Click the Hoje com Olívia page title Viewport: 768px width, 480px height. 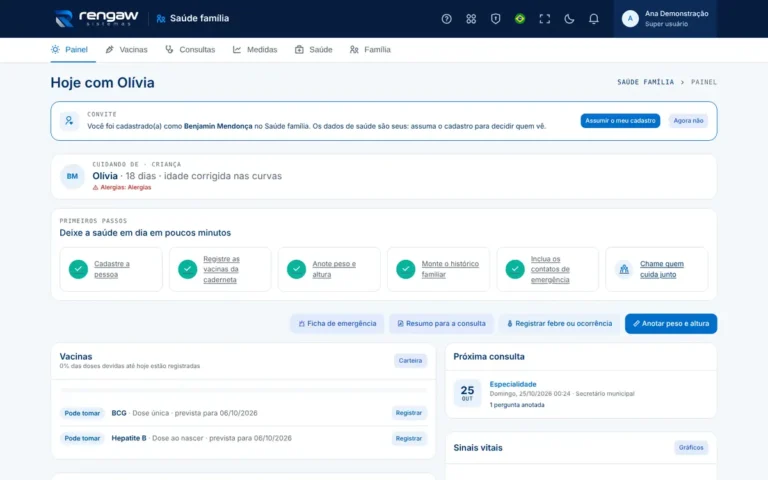[102, 82]
